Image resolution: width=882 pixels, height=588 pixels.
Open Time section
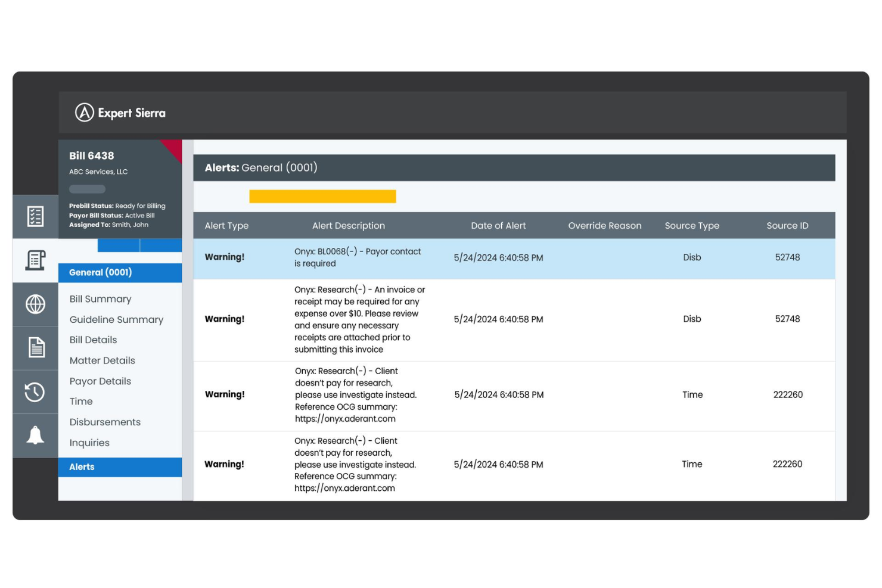point(81,402)
